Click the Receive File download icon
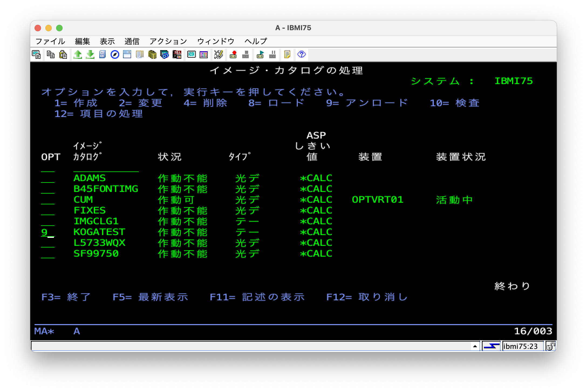 pyautogui.click(x=90, y=55)
